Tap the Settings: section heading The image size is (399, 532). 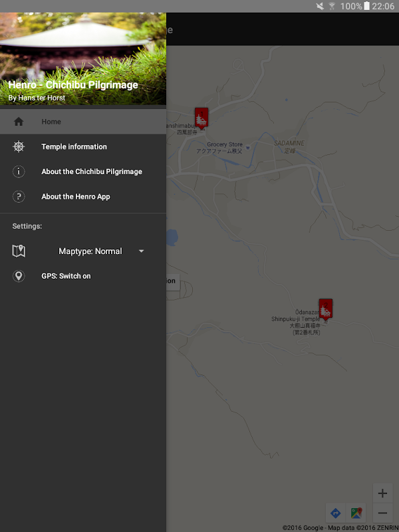[x=27, y=226]
